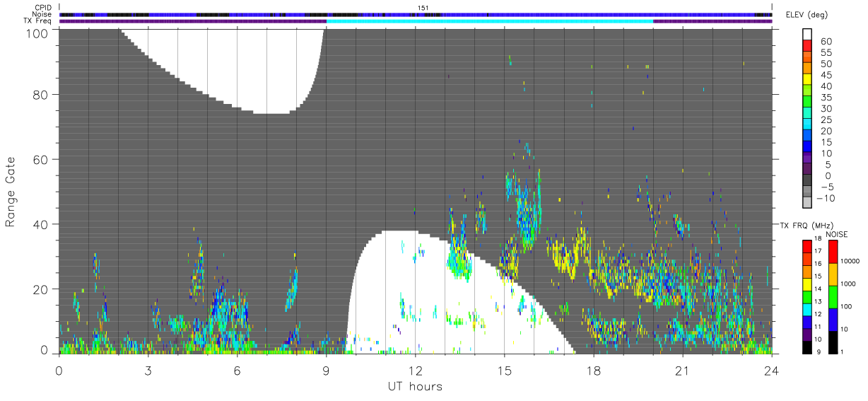
Task: Click NOISE legend label 100
Action: (845, 306)
